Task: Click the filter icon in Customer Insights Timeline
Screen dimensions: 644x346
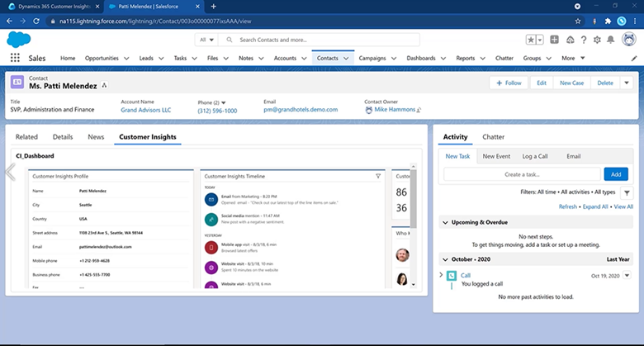Action: (x=378, y=176)
